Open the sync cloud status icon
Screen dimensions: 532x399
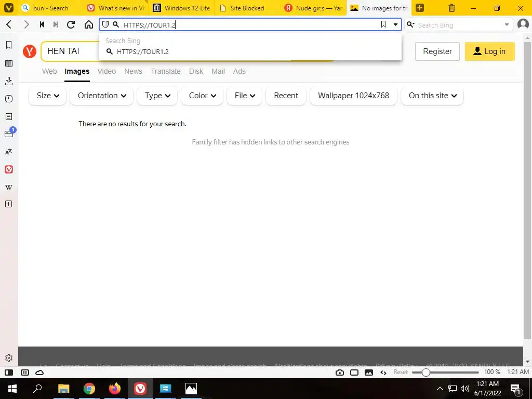point(39,373)
